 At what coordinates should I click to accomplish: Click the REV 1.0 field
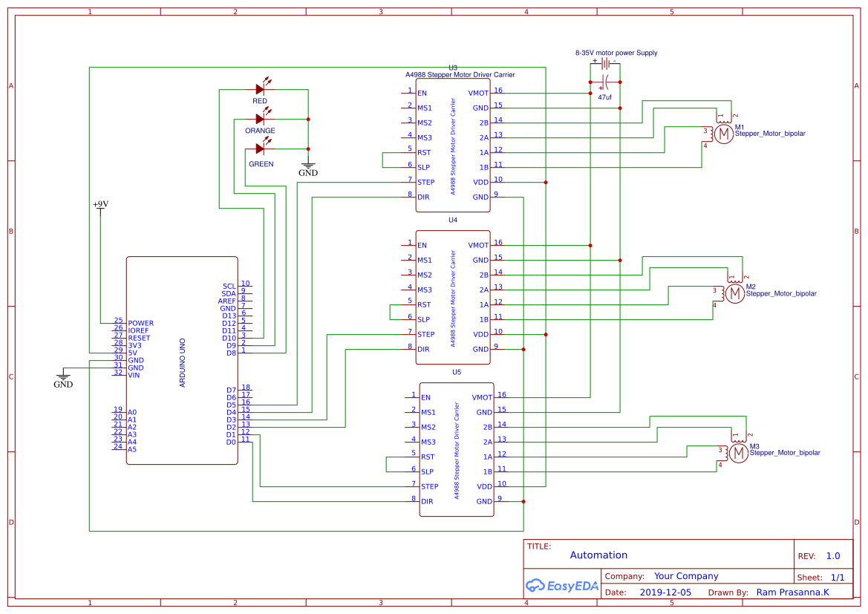click(831, 555)
